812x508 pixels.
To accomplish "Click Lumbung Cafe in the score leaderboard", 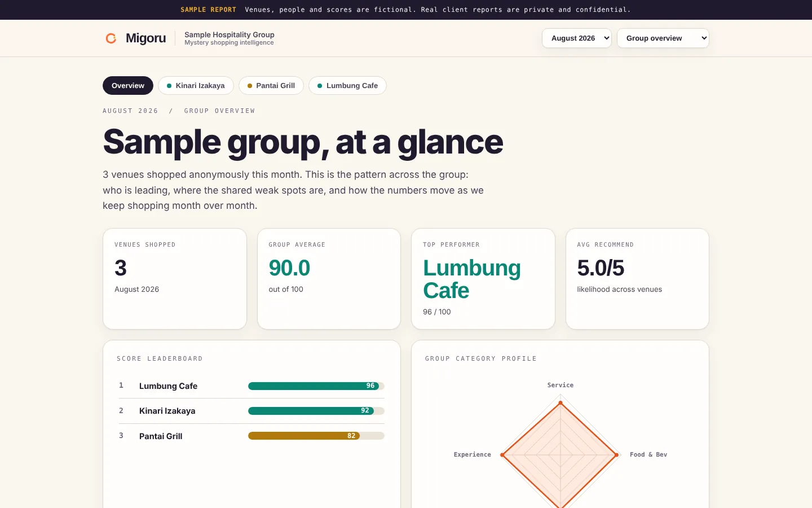I will 168,386.
